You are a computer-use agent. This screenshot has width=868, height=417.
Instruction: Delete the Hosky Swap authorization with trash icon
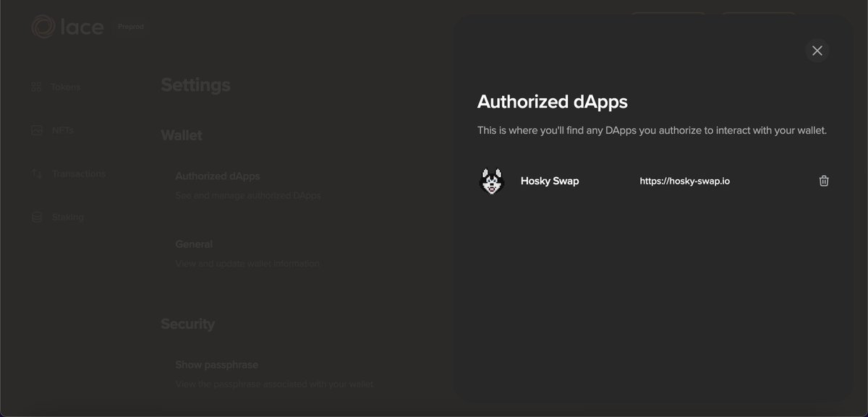[823, 181]
